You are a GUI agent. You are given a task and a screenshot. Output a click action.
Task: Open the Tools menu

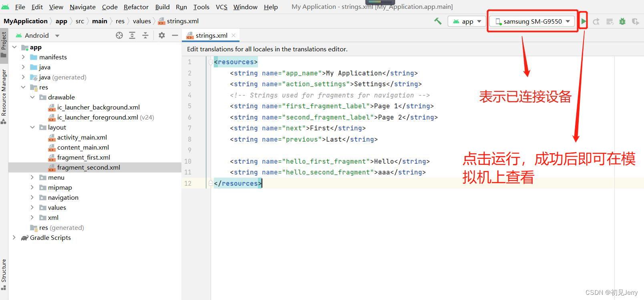pos(201,7)
